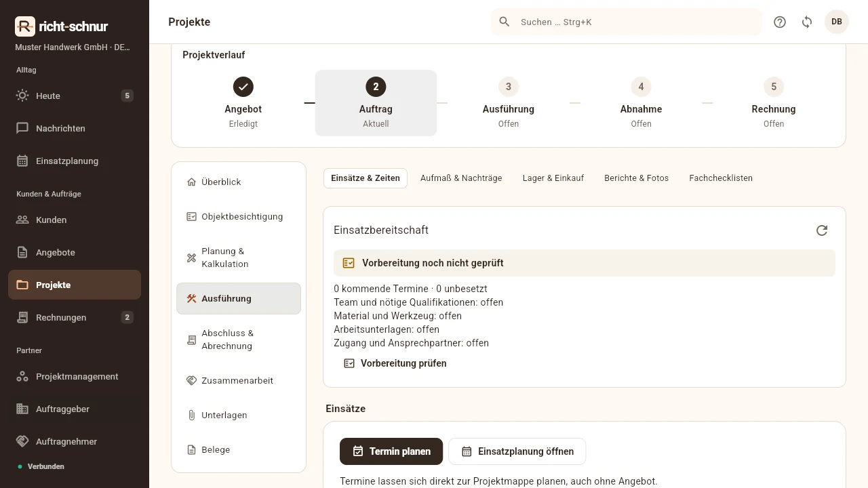Refresh the Einsatzbereitschaft card

click(x=822, y=230)
